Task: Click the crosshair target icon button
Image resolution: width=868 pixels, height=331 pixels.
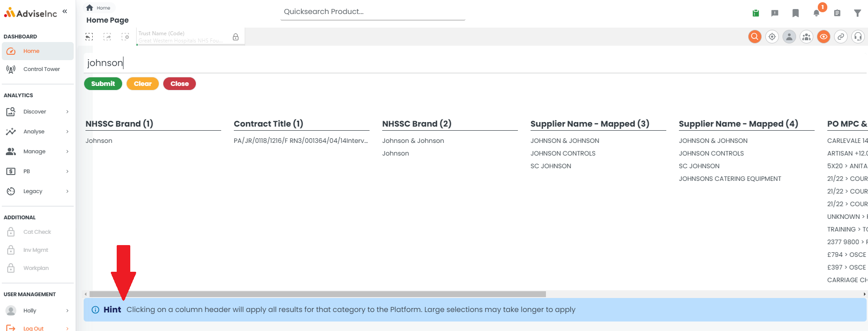Action: (x=772, y=37)
